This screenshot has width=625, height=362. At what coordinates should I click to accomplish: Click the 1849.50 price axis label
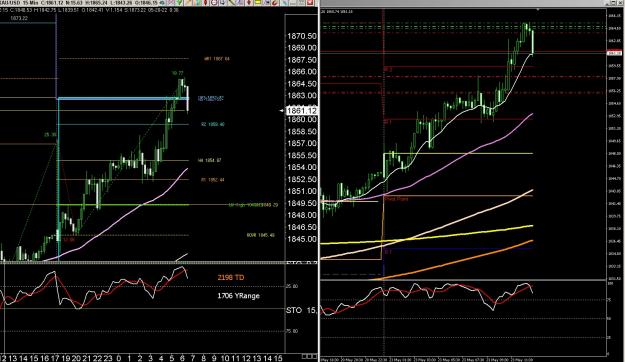(302, 203)
